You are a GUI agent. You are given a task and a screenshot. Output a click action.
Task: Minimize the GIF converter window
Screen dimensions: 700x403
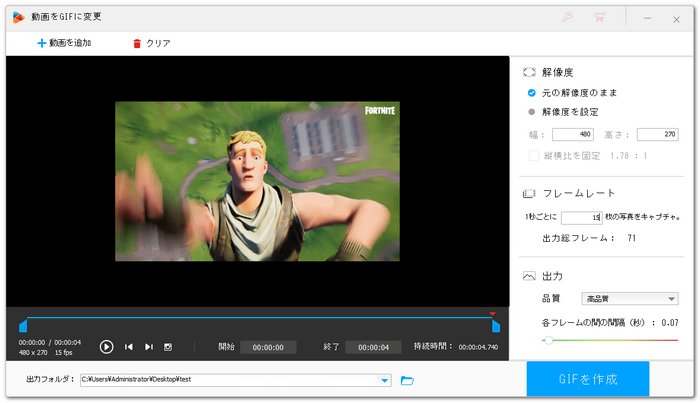647,18
